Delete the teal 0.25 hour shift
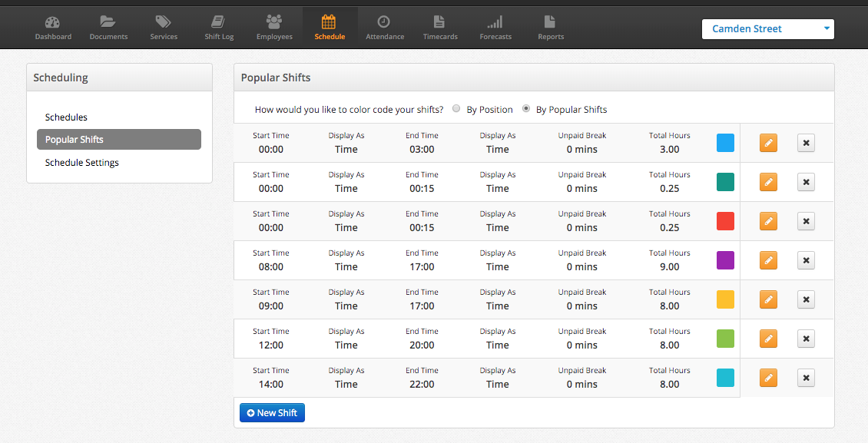Viewport: 868px width, 443px height. pos(806,182)
